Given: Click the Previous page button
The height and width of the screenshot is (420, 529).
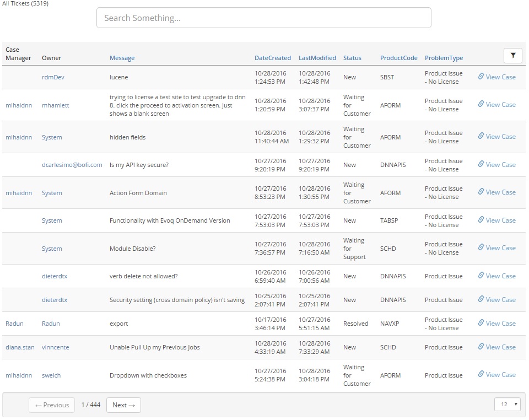Looking at the screenshot, I should click(52, 405).
